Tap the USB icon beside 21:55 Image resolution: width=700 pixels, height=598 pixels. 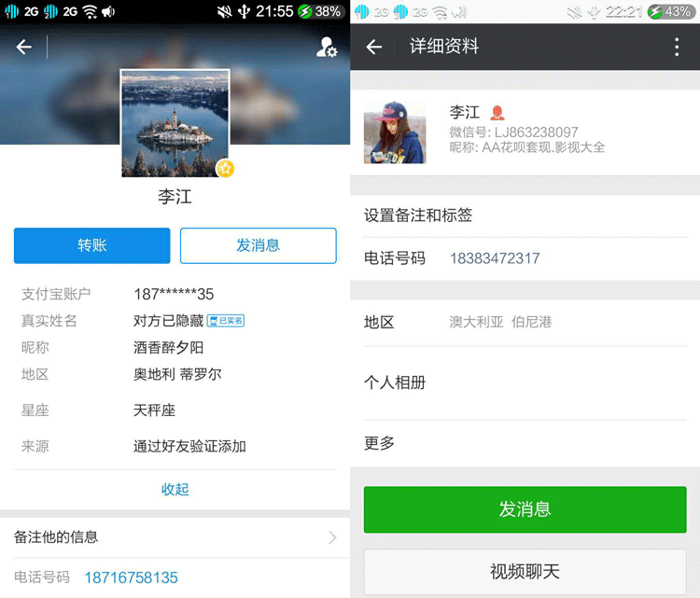244,11
